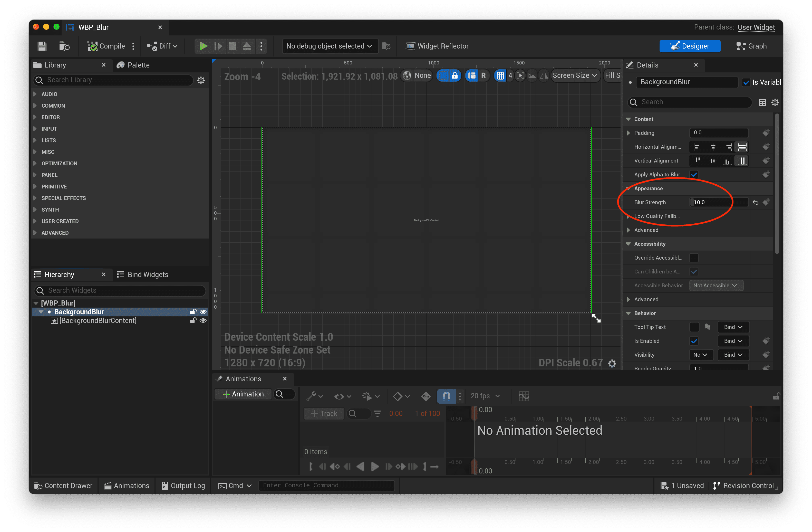Open the Widget Reflector tool
812x532 pixels.
[437, 46]
